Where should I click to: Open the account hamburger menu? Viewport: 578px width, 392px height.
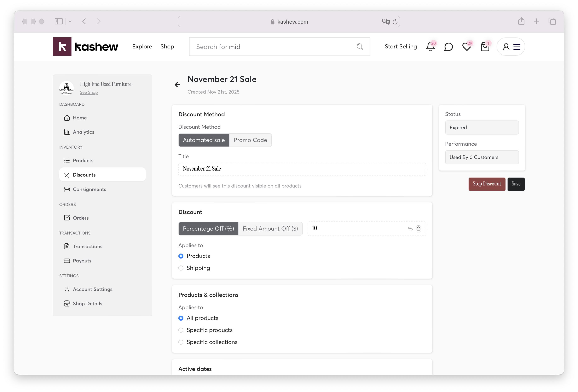[516, 47]
